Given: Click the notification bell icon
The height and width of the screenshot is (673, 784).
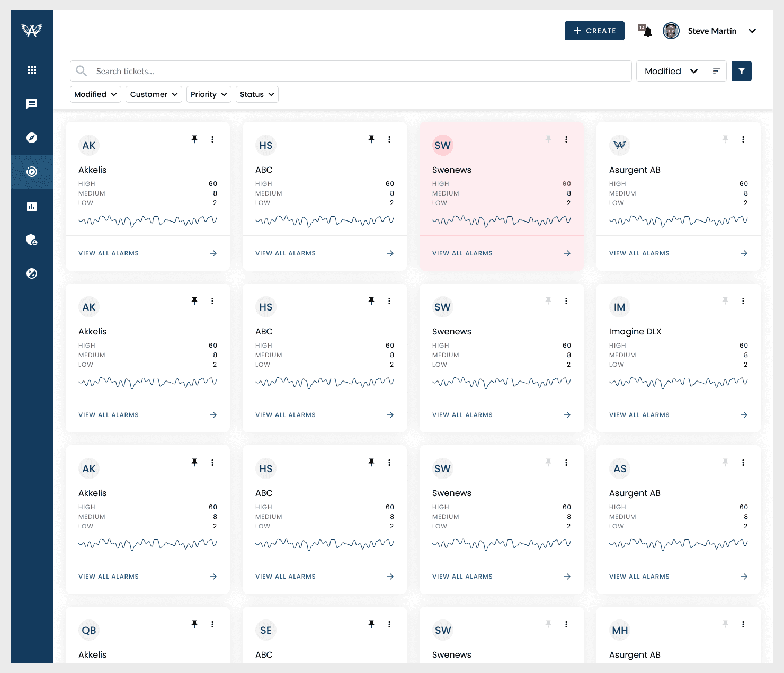Looking at the screenshot, I should pos(647,31).
